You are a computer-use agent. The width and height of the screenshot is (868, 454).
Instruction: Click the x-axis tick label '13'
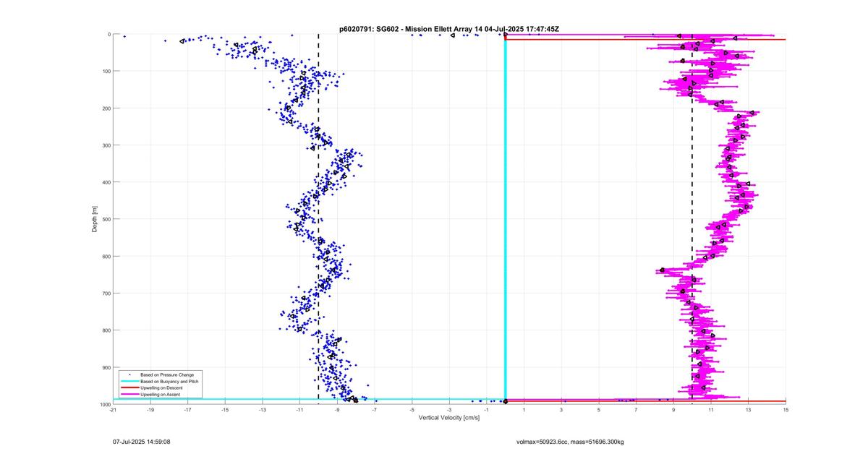coord(748,410)
